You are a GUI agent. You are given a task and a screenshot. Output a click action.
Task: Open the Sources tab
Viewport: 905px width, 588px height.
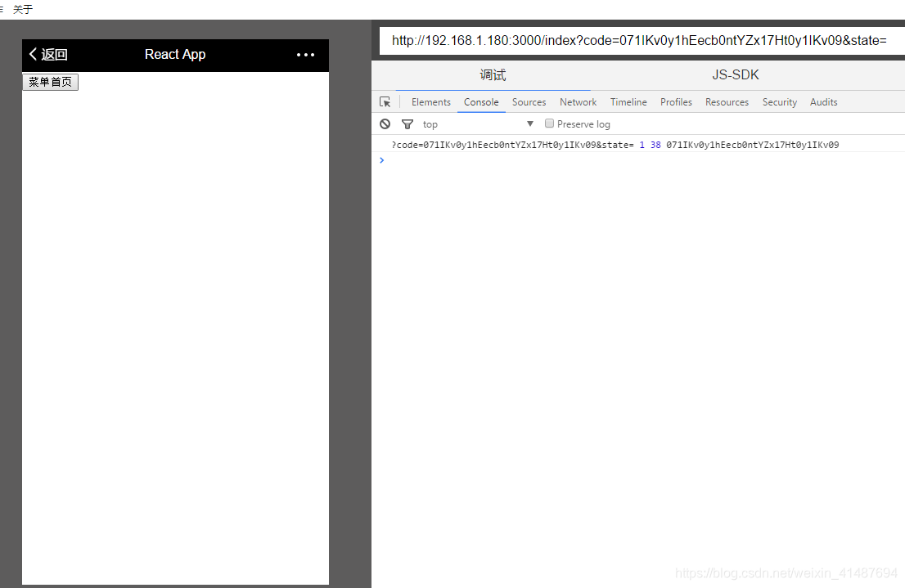coord(529,102)
